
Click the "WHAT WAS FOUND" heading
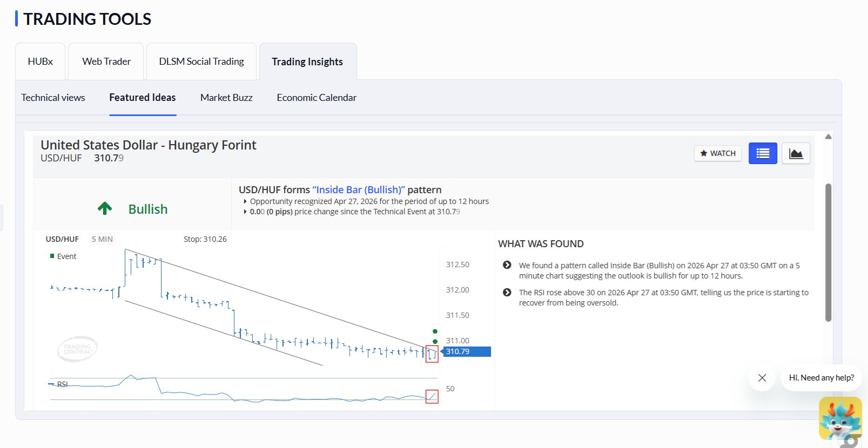[541, 244]
